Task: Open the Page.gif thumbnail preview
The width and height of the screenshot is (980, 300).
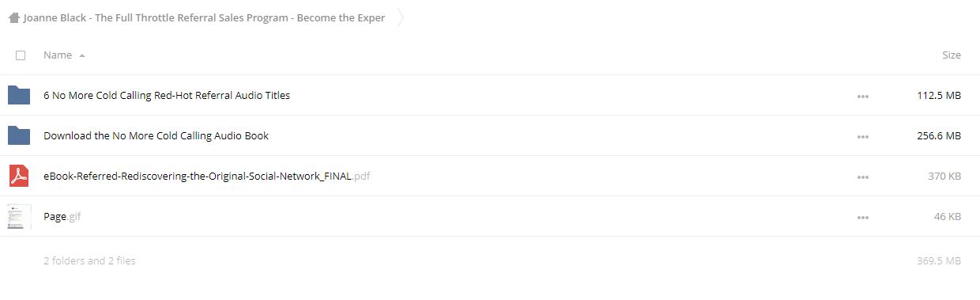Action: [19, 216]
